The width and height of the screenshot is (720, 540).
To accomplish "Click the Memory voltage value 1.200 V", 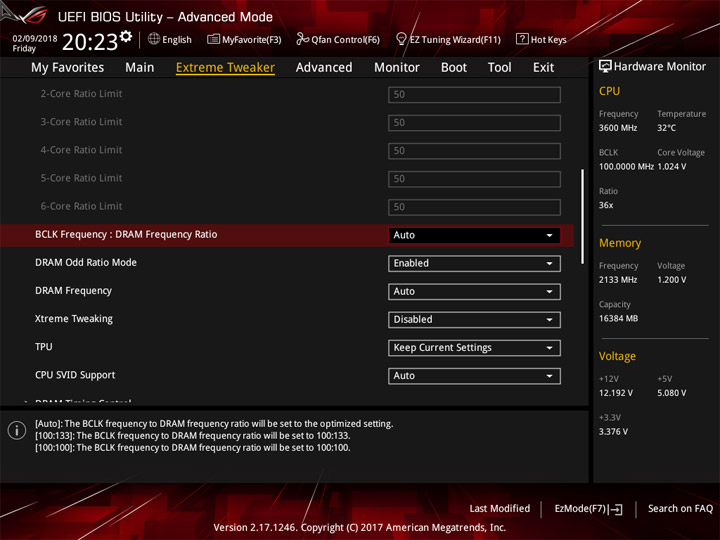I will tap(672, 280).
